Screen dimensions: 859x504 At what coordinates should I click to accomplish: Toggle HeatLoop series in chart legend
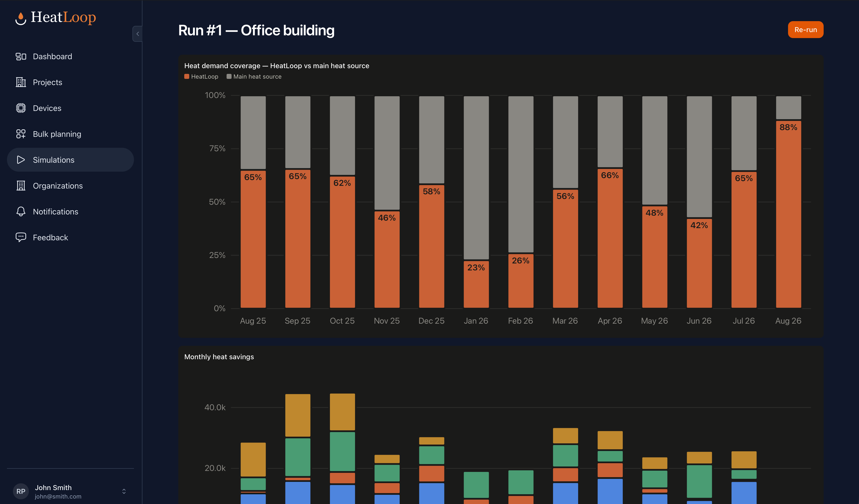pos(201,77)
